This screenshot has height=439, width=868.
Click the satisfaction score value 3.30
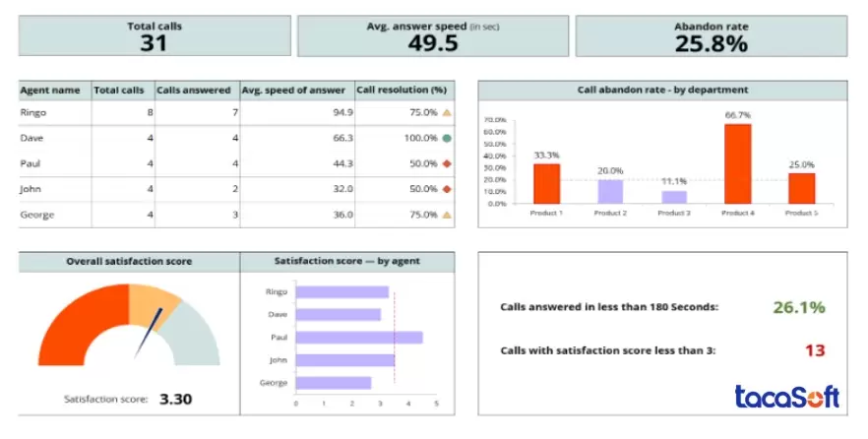[x=175, y=400]
